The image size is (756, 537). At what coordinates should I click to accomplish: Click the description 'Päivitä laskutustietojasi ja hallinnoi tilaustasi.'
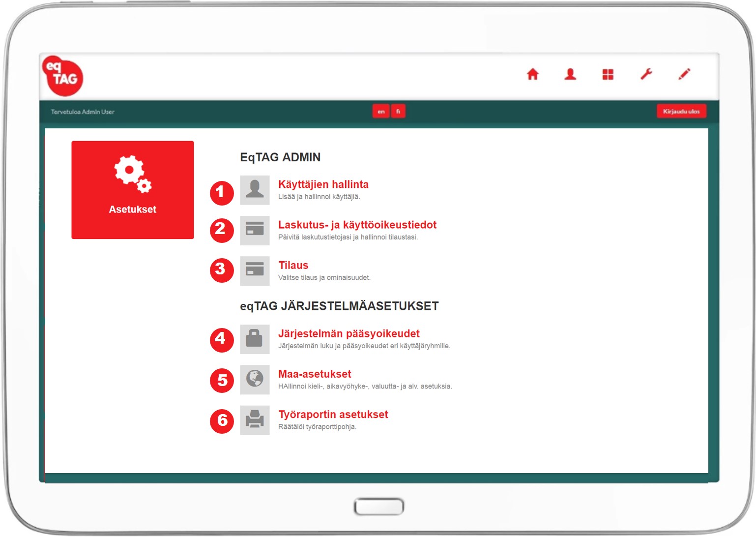click(348, 237)
